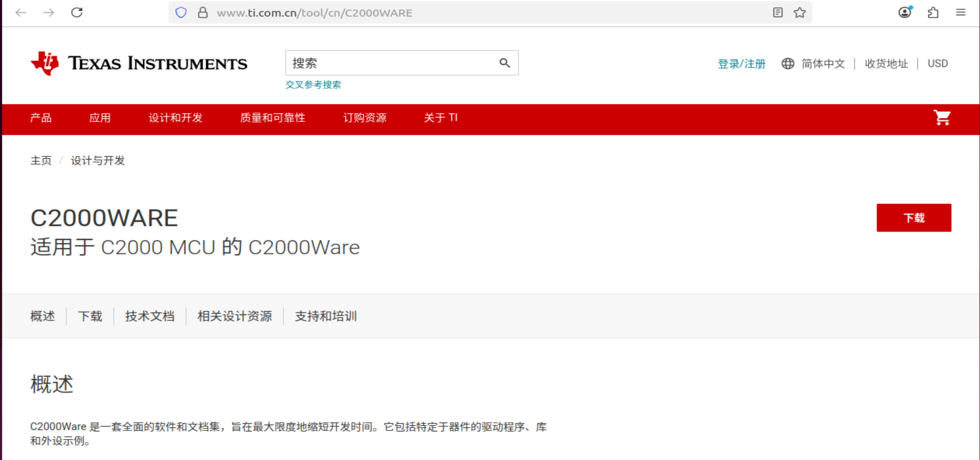The width and height of the screenshot is (980, 460).
Task: Click the 概述 section heading
Action: coord(52,384)
